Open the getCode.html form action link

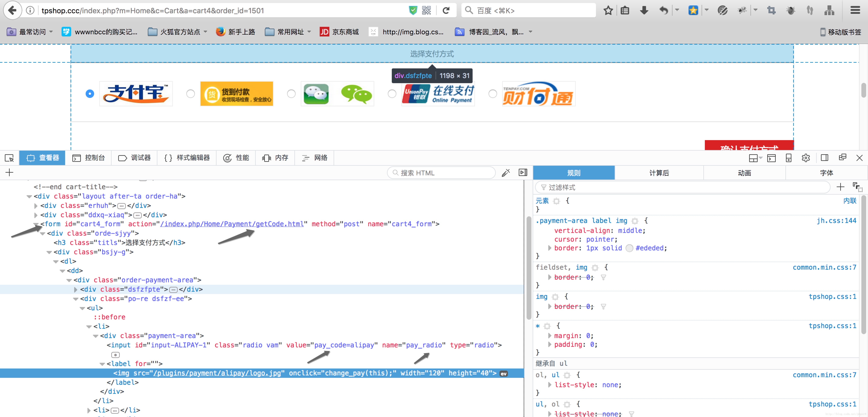[x=232, y=224]
